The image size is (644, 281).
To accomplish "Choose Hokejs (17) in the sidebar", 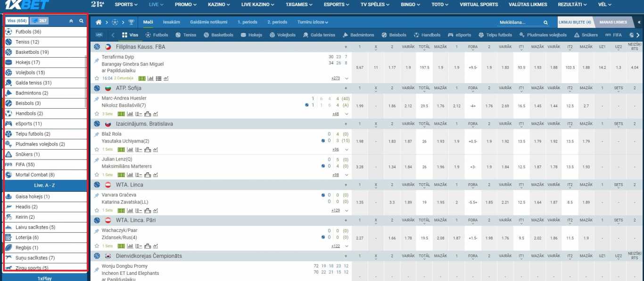I will pos(46,62).
